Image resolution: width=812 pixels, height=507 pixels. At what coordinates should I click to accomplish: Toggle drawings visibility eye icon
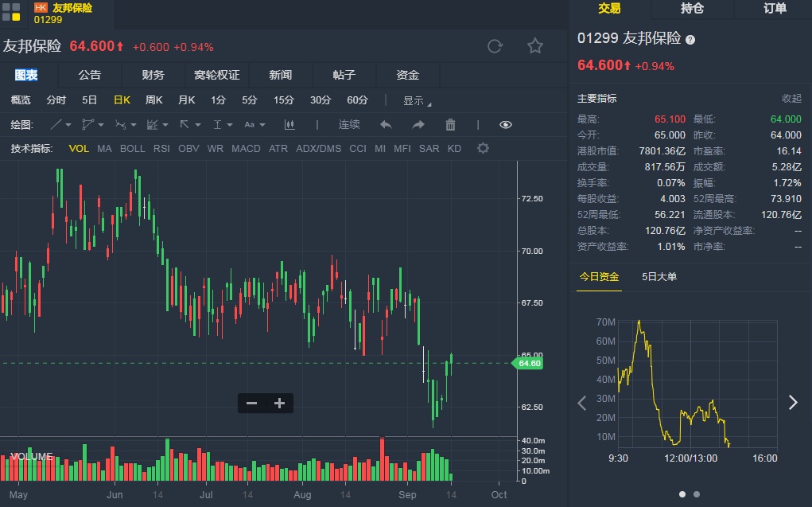click(506, 125)
